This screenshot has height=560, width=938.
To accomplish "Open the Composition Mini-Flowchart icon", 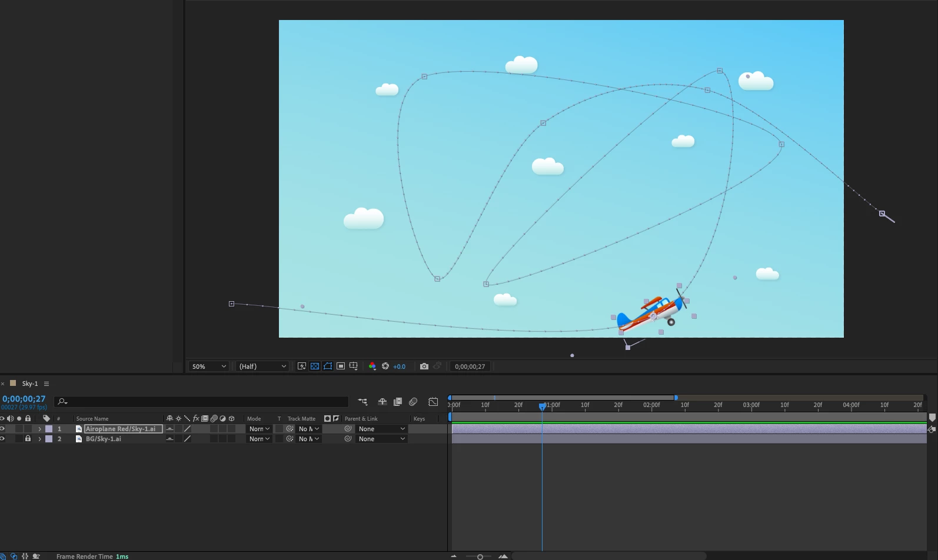I will (x=362, y=402).
